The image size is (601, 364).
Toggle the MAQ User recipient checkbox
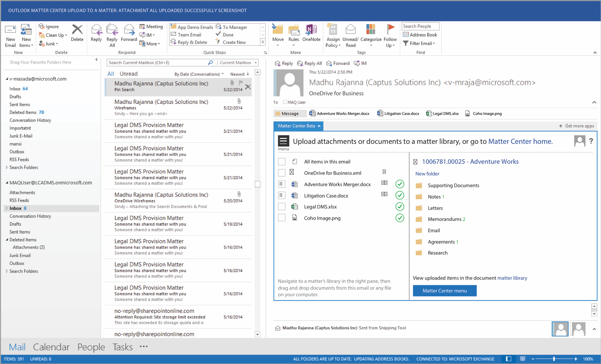pos(285,102)
